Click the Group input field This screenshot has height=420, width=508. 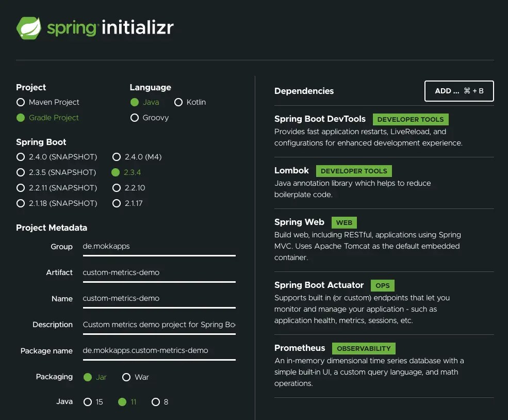coord(159,246)
